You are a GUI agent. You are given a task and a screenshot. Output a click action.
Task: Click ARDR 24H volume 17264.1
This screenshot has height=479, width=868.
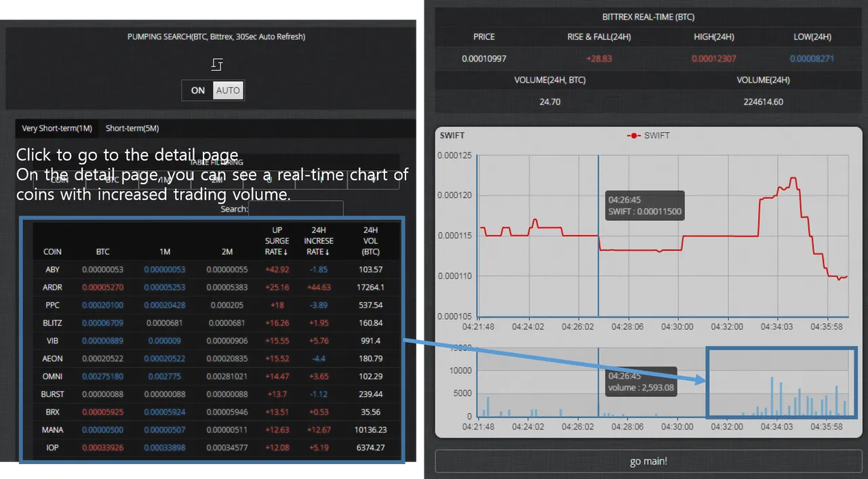[x=370, y=287]
